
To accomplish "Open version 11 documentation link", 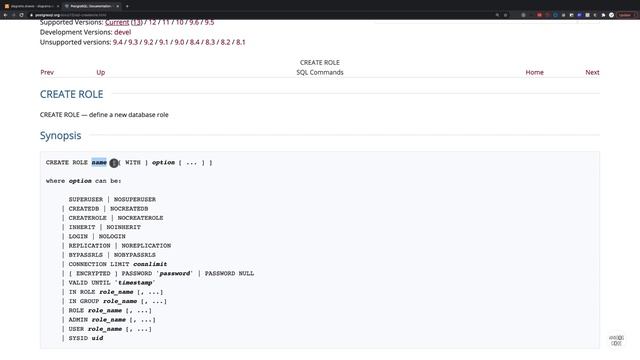I will pos(166,22).
